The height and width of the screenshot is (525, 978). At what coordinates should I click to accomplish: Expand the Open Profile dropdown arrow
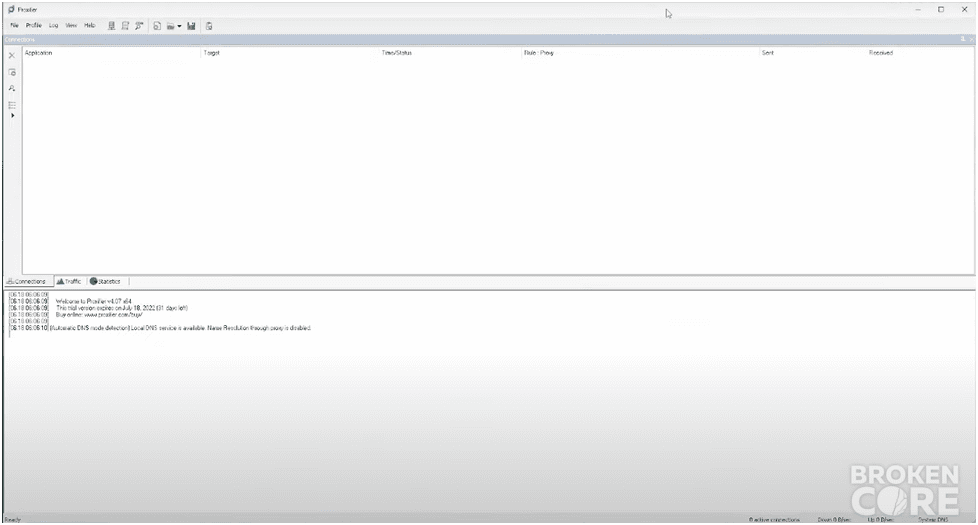[179, 26]
